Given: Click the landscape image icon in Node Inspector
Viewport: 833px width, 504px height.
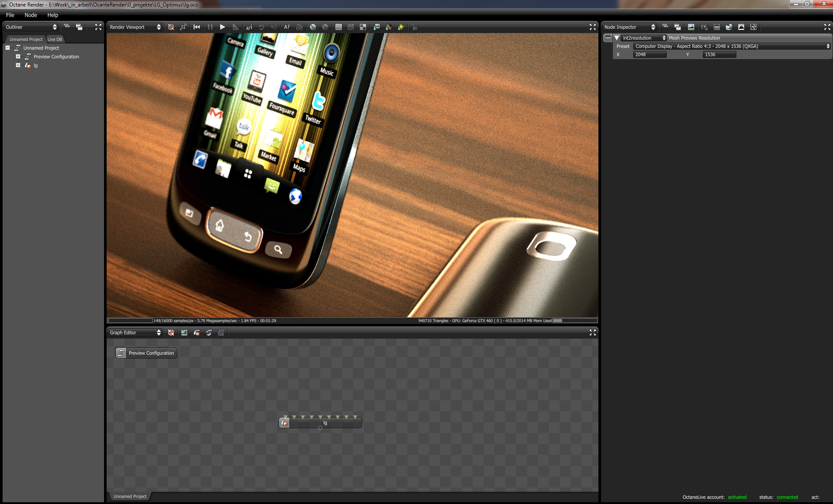Looking at the screenshot, I should click(691, 27).
